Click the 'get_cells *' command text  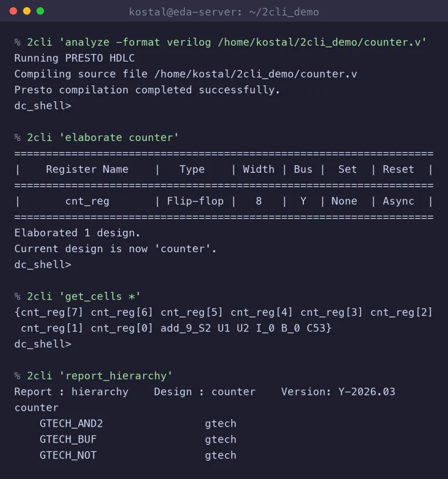[x=100, y=296]
